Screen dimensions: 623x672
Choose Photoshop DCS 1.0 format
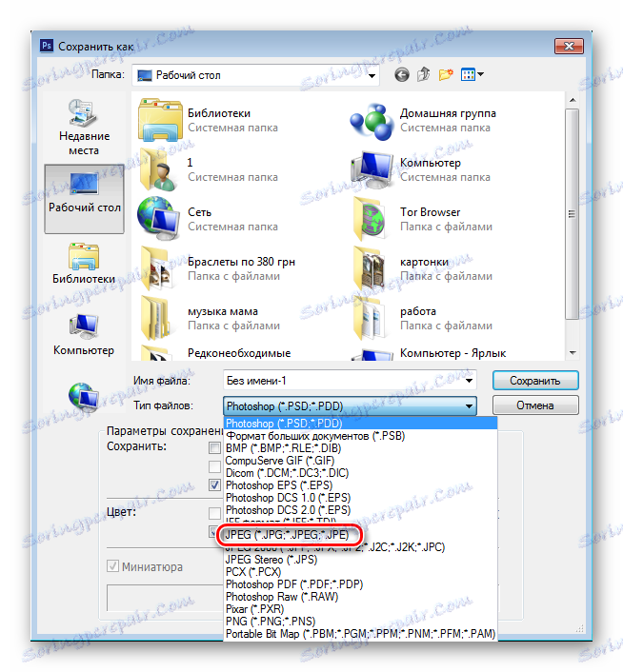(x=360, y=498)
